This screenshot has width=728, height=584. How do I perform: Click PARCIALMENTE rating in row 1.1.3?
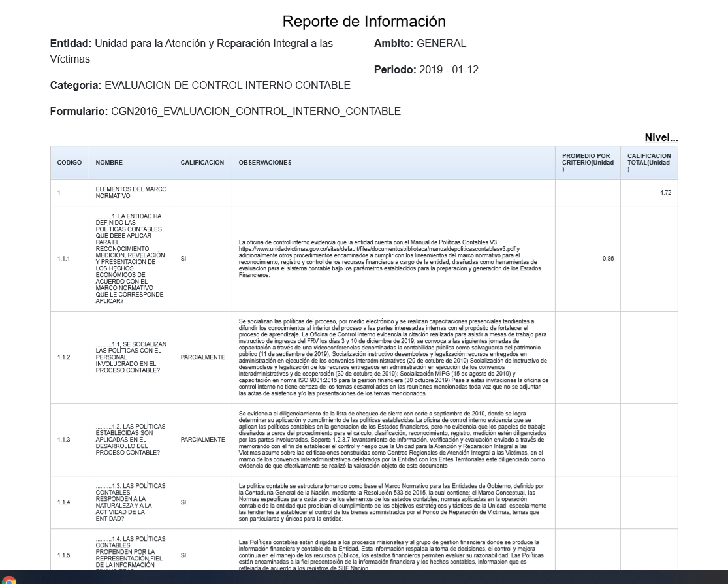click(x=203, y=440)
